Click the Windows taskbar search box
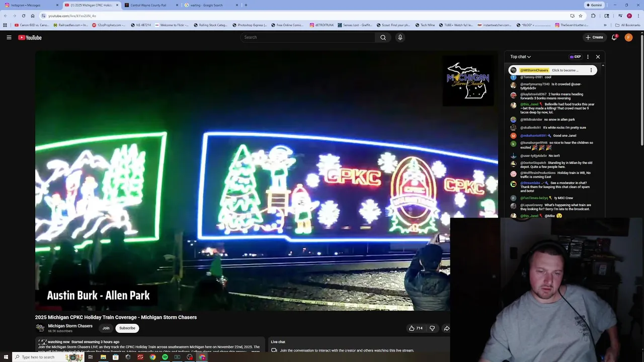The height and width of the screenshot is (362, 644). [x=48, y=357]
